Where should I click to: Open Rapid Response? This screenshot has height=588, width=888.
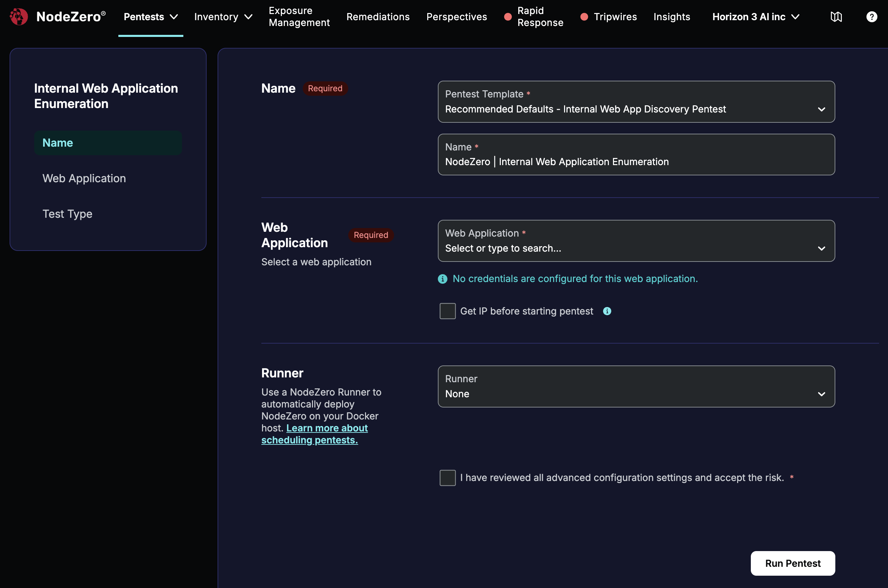coord(540,16)
